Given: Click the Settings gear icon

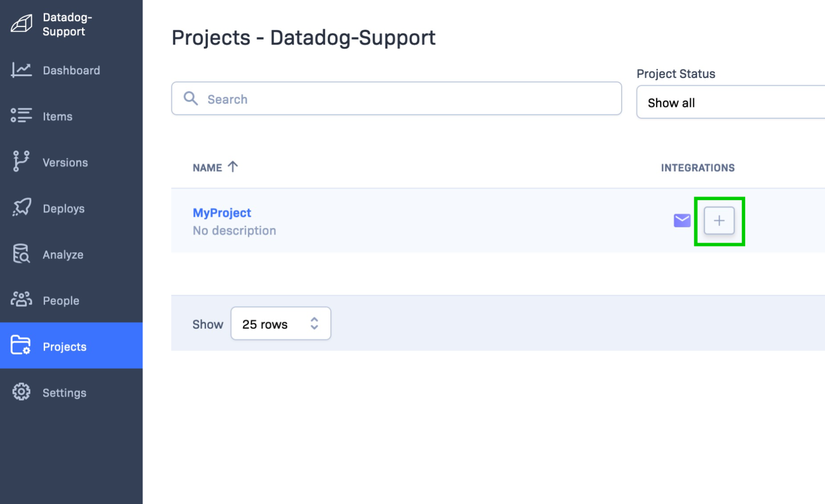Looking at the screenshot, I should click(21, 392).
